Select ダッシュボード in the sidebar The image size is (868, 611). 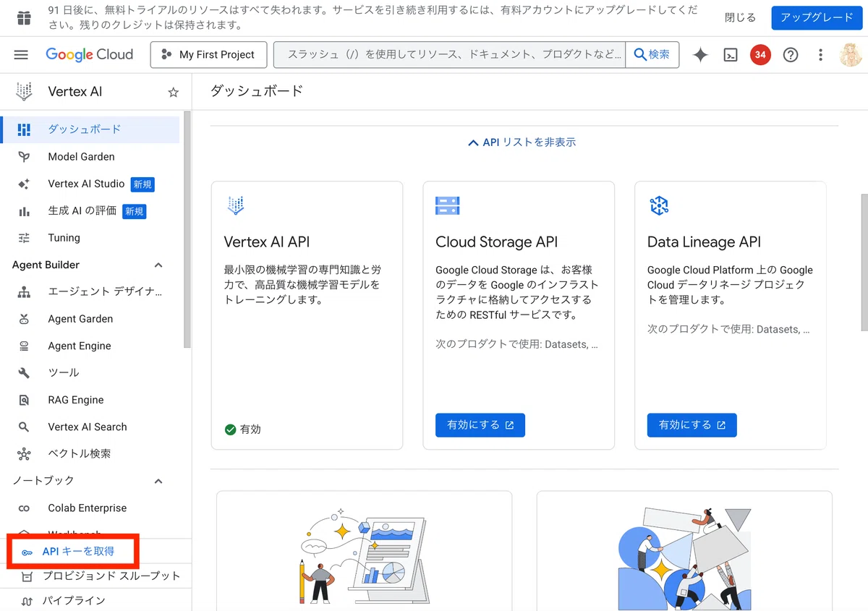90,129
